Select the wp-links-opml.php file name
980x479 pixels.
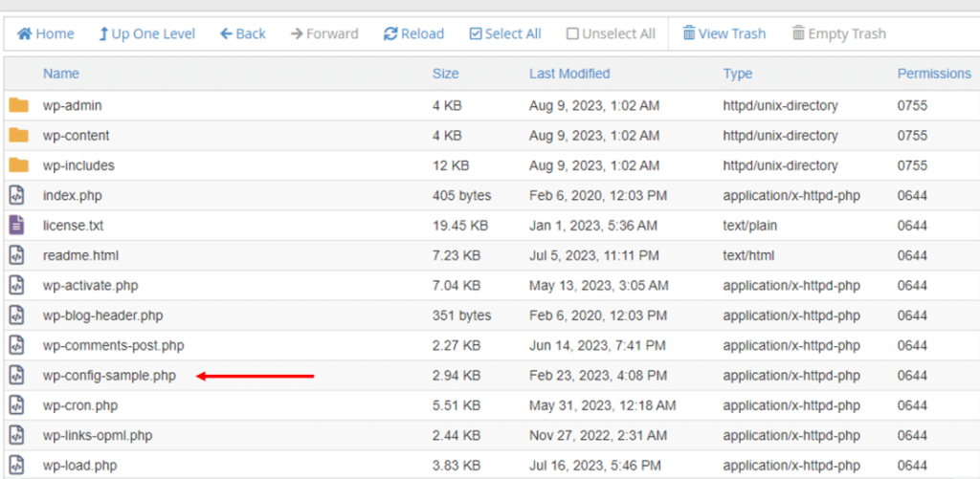pos(98,435)
